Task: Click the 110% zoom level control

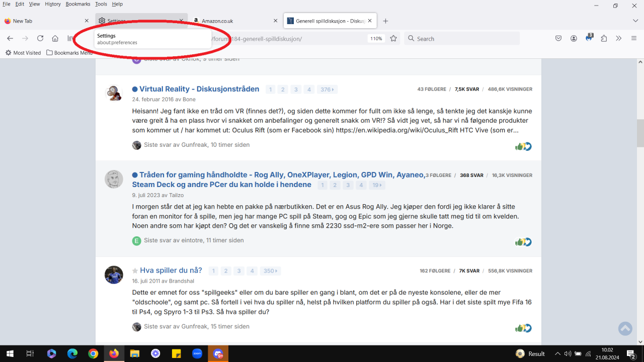Action: coord(376,38)
